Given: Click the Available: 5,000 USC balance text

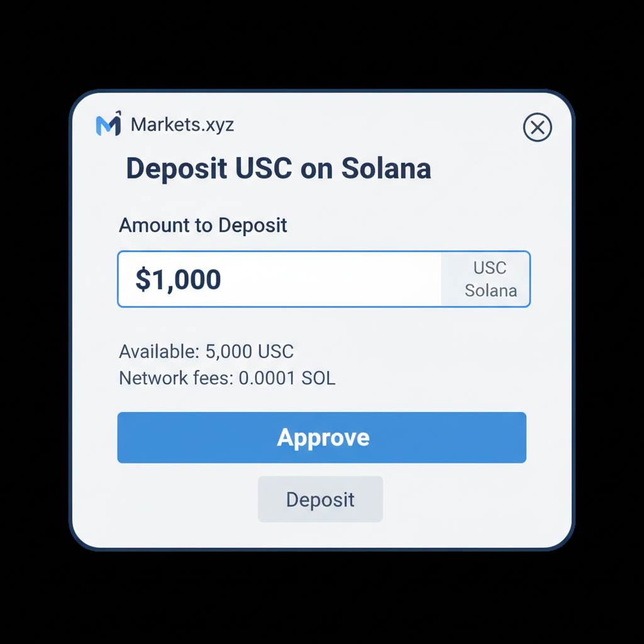Looking at the screenshot, I should click(x=206, y=352).
